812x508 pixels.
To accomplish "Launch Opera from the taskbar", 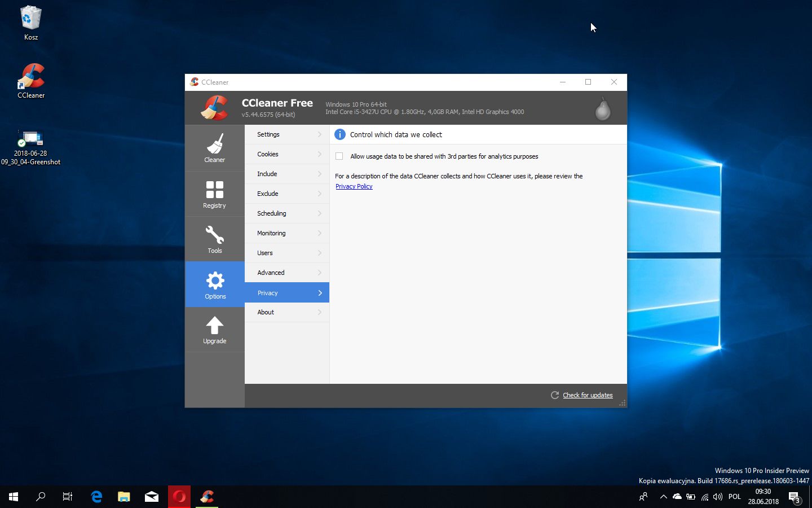I will pyautogui.click(x=179, y=497).
